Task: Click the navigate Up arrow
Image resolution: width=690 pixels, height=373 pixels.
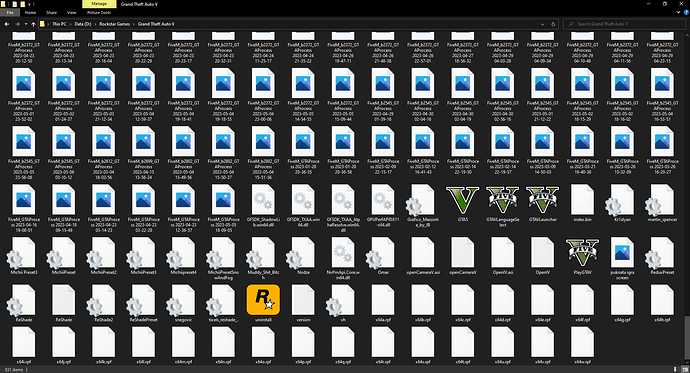Action: coord(33,24)
